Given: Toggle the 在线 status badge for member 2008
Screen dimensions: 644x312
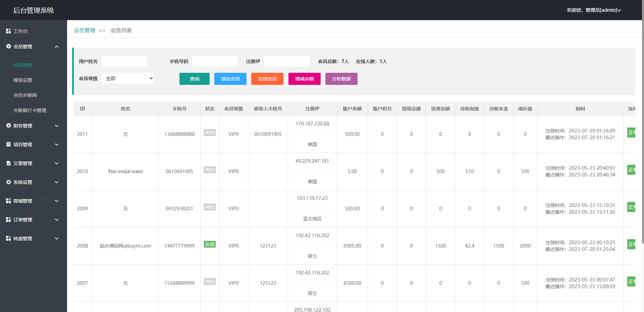Looking at the screenshot, I should tap(210, 244).
